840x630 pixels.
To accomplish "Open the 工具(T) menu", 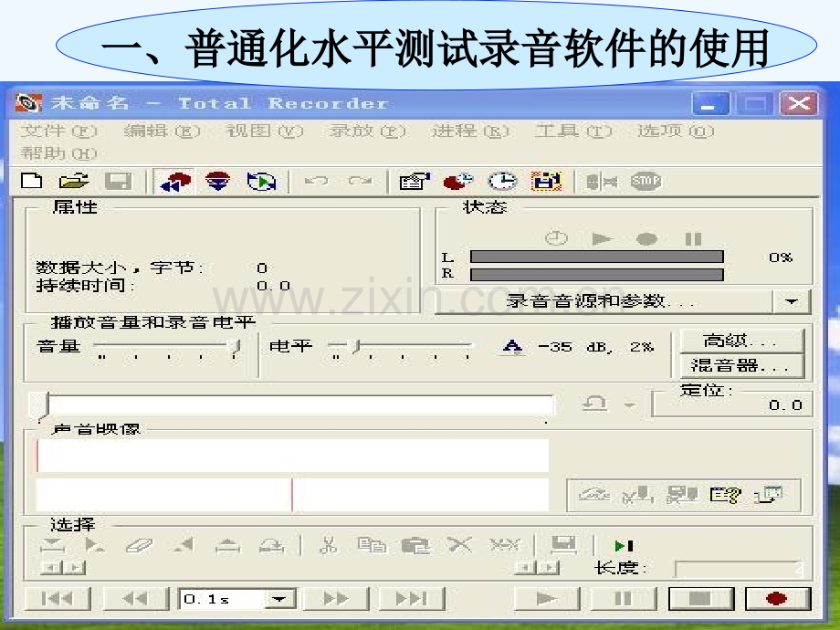I will [573, 131].
